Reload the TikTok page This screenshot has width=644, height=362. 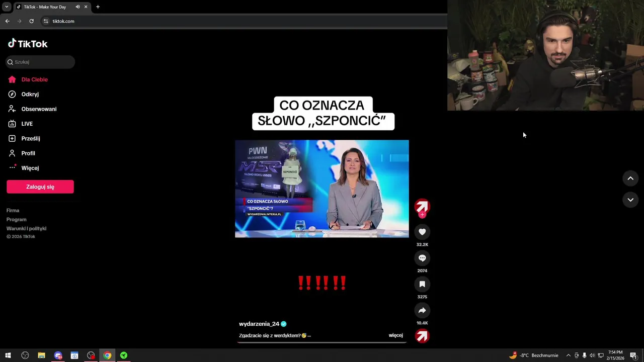coord(31,21)
